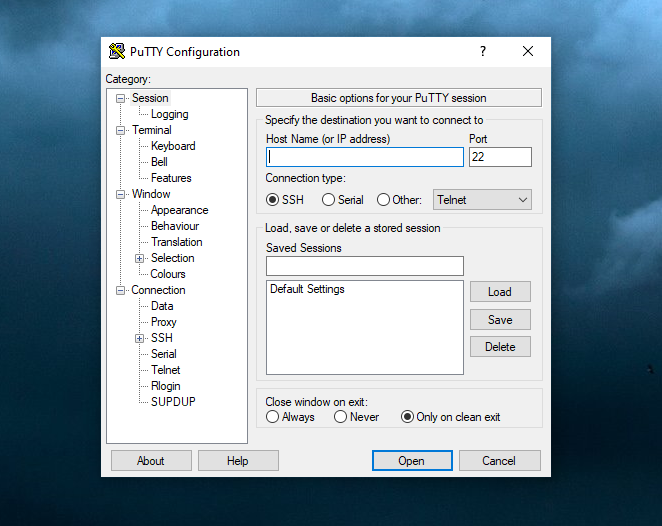Click the Open button

tap(412, 461)
